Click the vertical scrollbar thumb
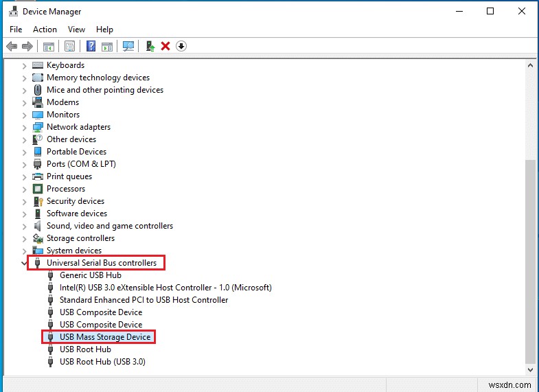 530,262
